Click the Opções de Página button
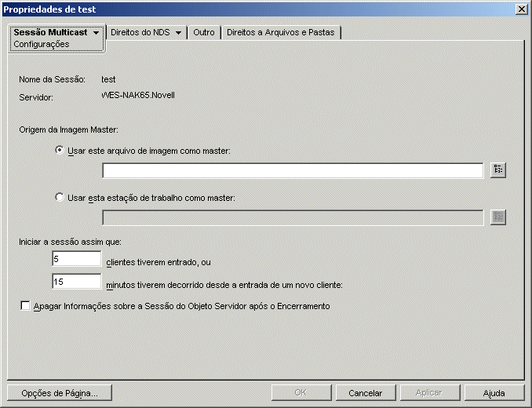Viewport: 532px width, 408px height. [60, 393]
